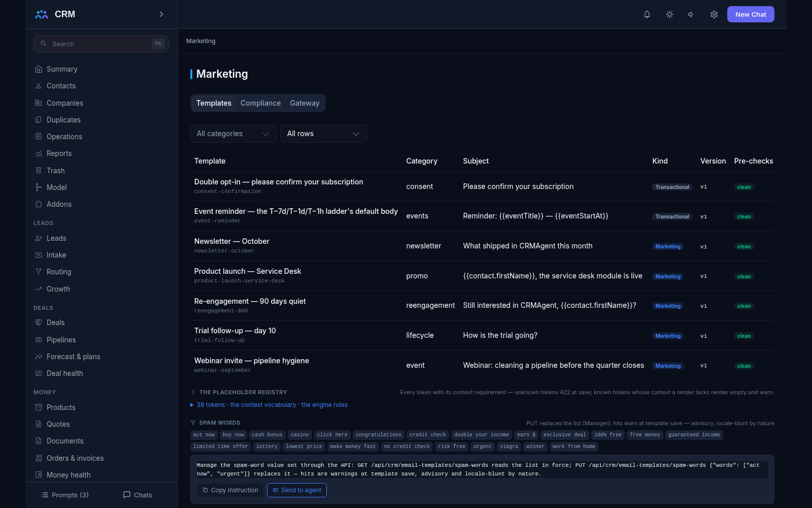Viewport: 812px width, 508px height.
Task: Open the engine rules link
Action: coord(324,405)
